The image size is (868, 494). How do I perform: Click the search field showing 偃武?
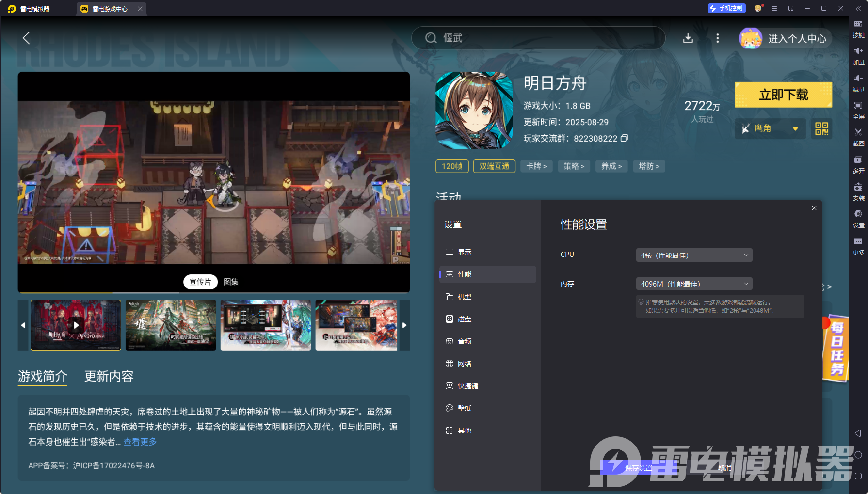[x=538, y=38]
